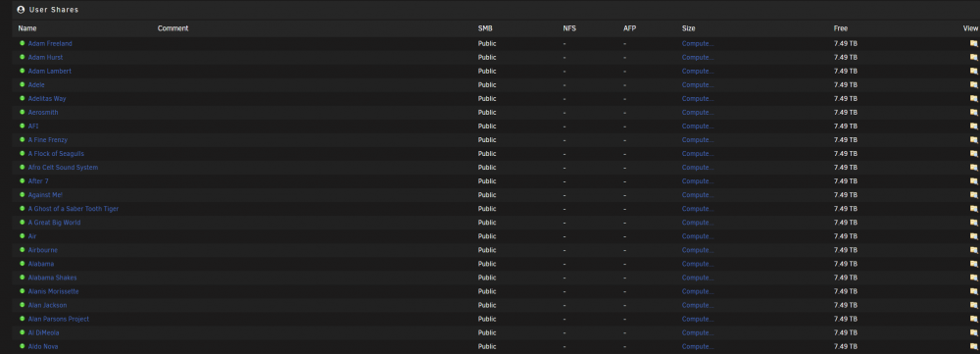Open the folder view icon for Aldo Nova

(x=973, y=346)
